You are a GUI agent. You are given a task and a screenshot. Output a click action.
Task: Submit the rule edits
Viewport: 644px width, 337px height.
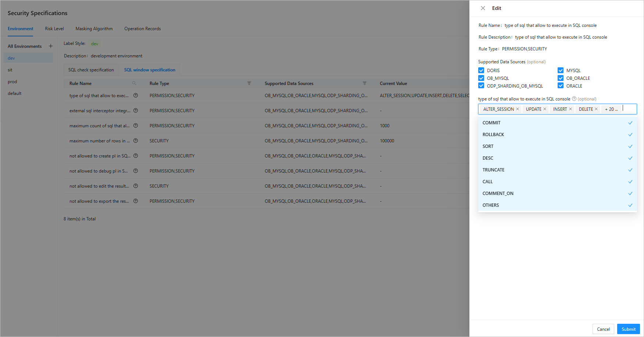tap(628, 329)
